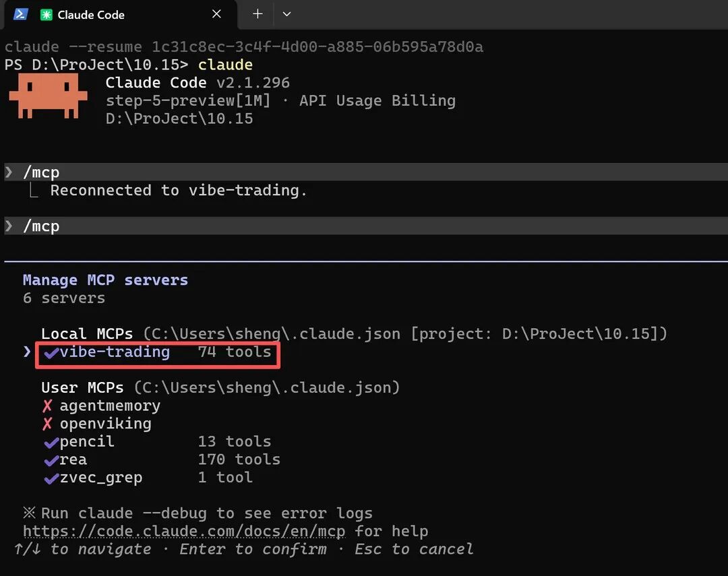
Task: Click the '13 tools' count
Action: pos(235,441)
